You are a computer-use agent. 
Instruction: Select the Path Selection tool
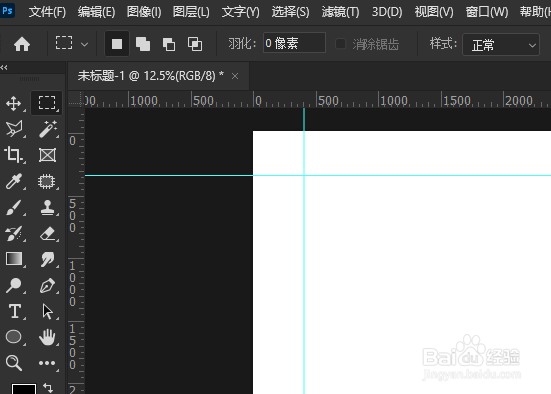(47, 311)
